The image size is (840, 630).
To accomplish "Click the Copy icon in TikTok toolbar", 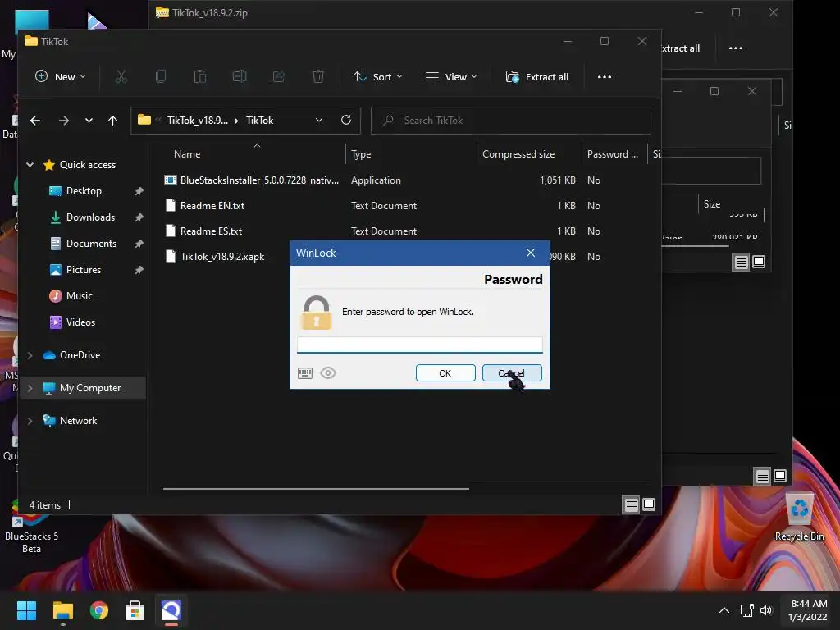I will click(x=160, y=76).
